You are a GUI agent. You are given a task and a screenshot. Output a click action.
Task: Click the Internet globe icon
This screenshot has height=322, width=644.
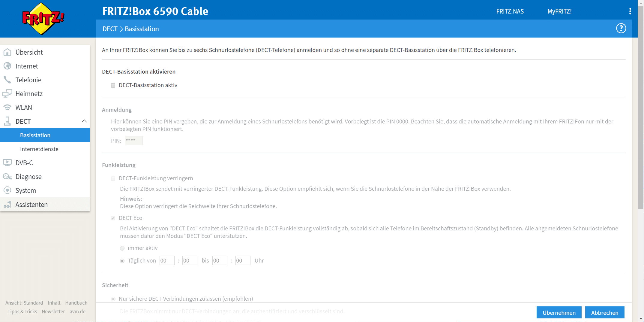pos(7,66)
